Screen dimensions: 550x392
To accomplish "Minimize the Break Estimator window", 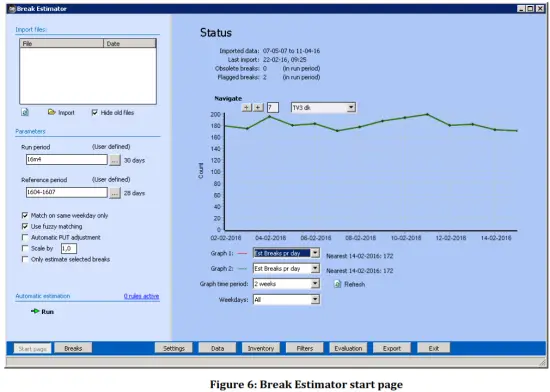I will [521, 8].
